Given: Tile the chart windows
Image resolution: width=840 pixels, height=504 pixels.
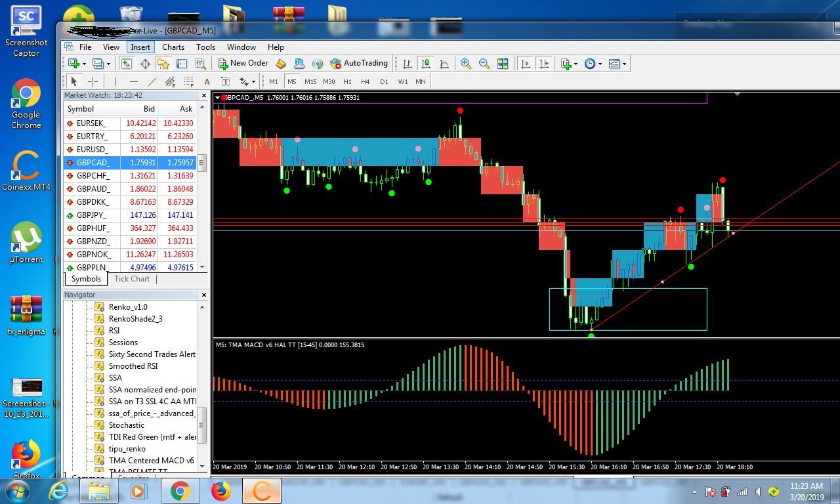Looking at the screenshot, I should (503, 64).
